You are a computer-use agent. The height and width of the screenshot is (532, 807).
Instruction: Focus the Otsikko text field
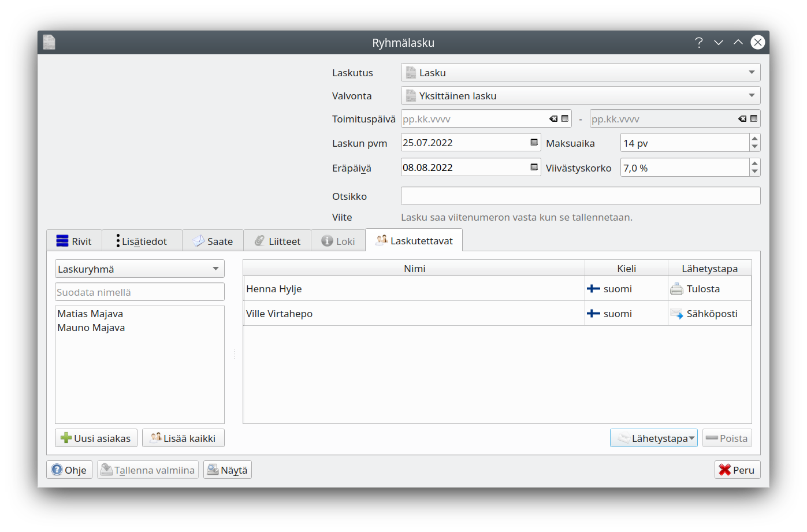pos(581,196)
